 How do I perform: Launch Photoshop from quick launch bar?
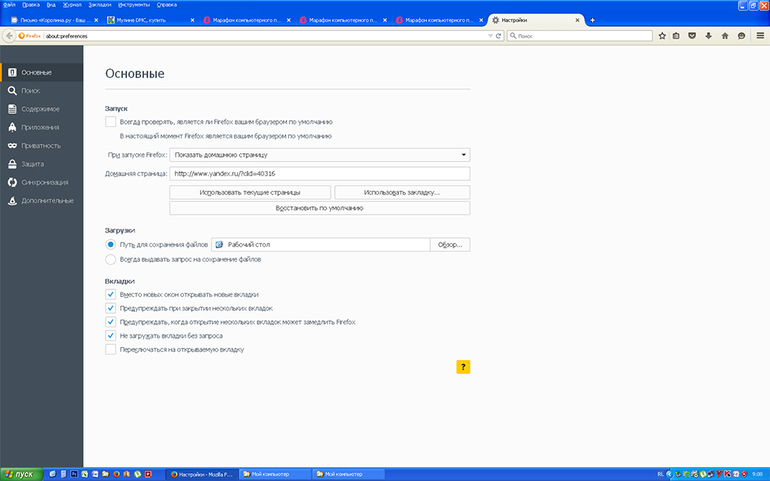click(74, 474)
